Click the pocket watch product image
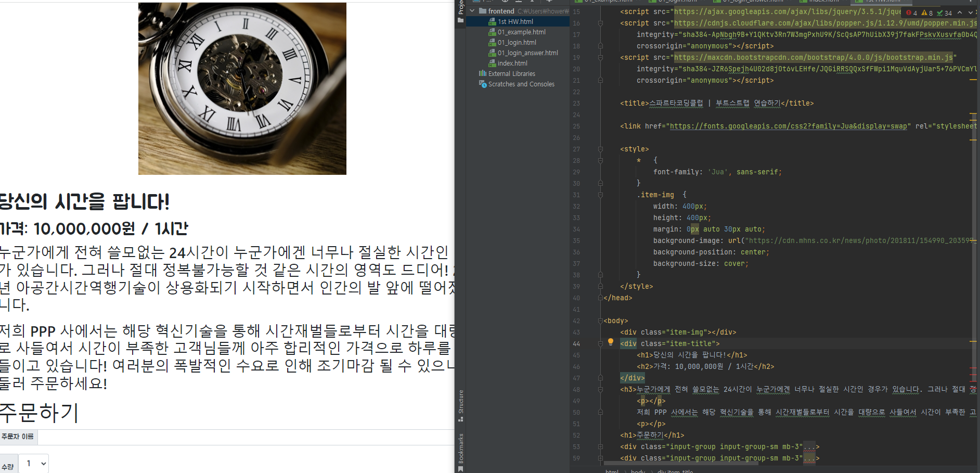 (x=242, y=88)
